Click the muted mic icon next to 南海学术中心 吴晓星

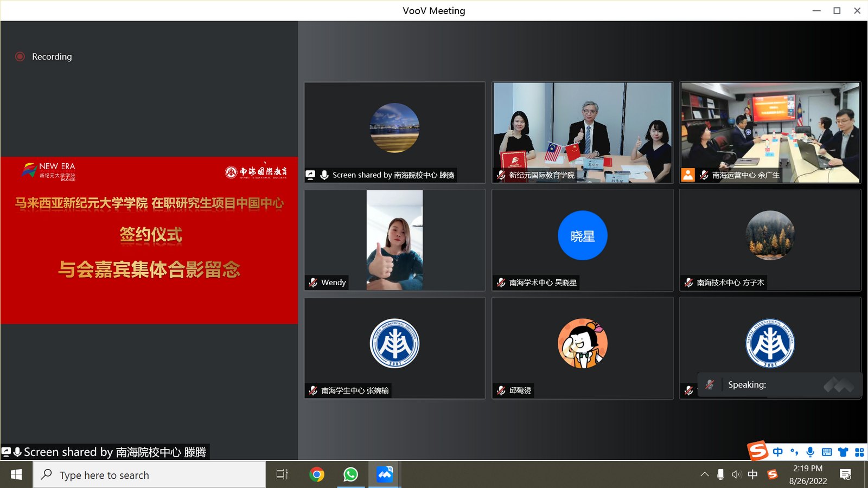(x=501, y=282)
